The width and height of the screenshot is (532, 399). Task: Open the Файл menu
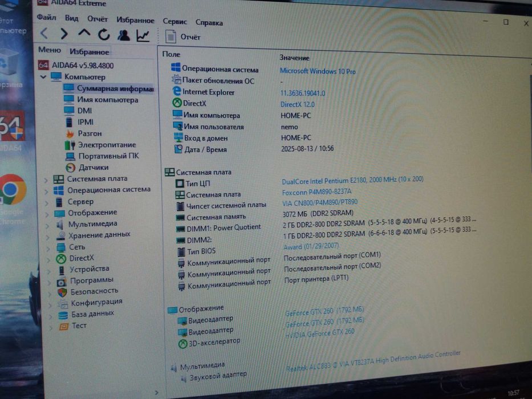[x=46, y=17]
